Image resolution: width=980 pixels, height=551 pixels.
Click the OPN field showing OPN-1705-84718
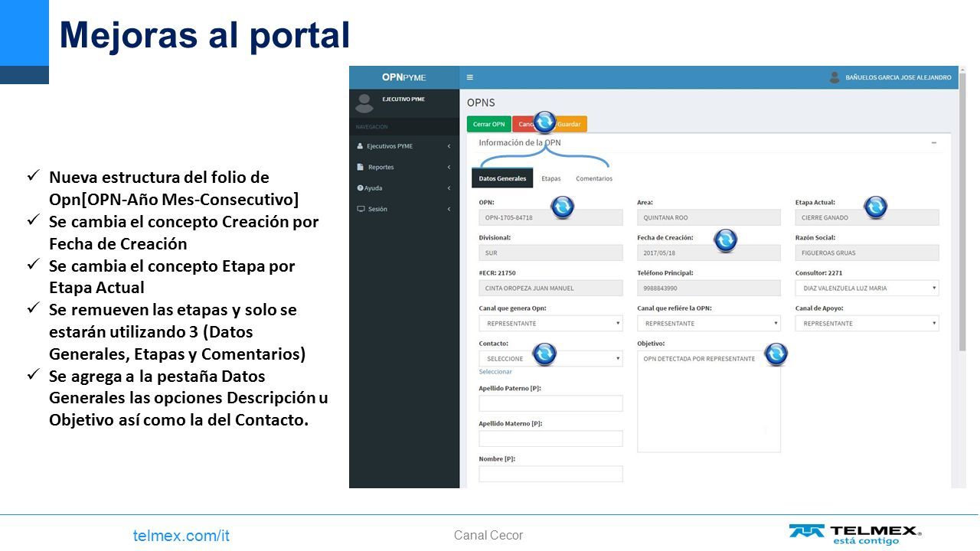[x=550, y=218]
